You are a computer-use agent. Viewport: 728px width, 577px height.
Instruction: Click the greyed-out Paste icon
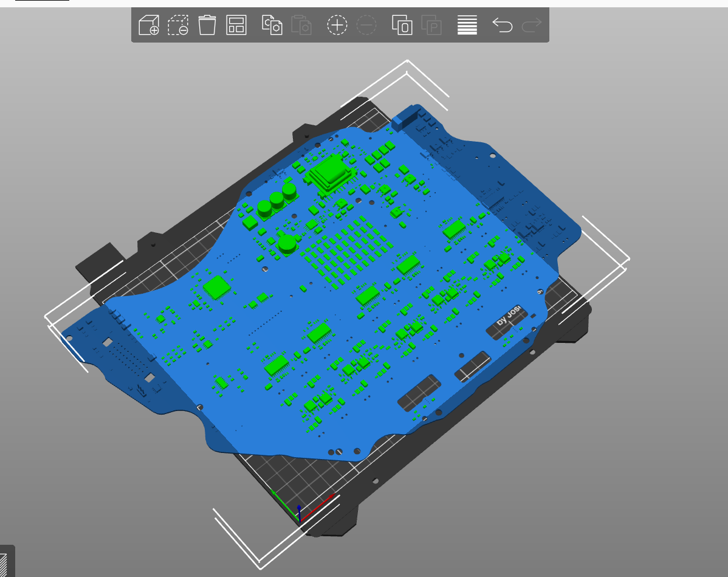tap(301, 25)
